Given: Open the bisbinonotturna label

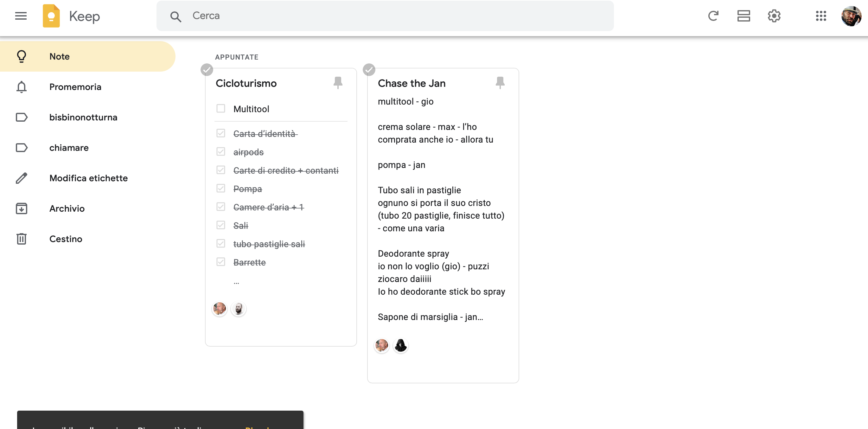Looking at the screenshot, I should pyautogui.click(x=83, y=117).
